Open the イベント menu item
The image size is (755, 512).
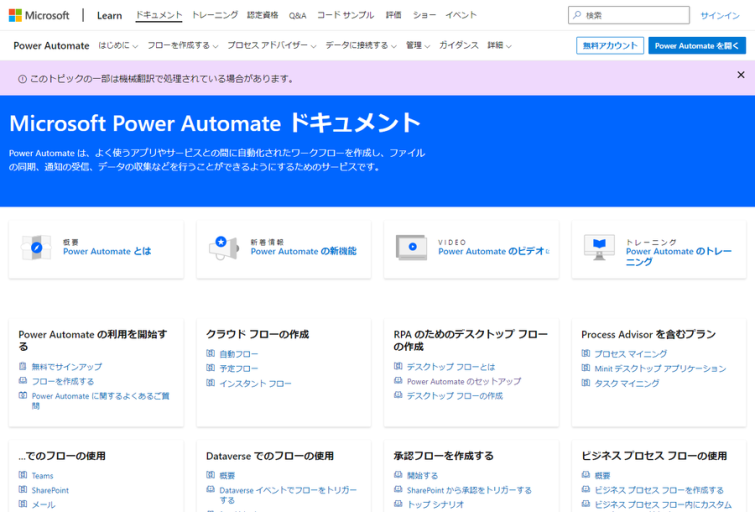pos(461,15)
